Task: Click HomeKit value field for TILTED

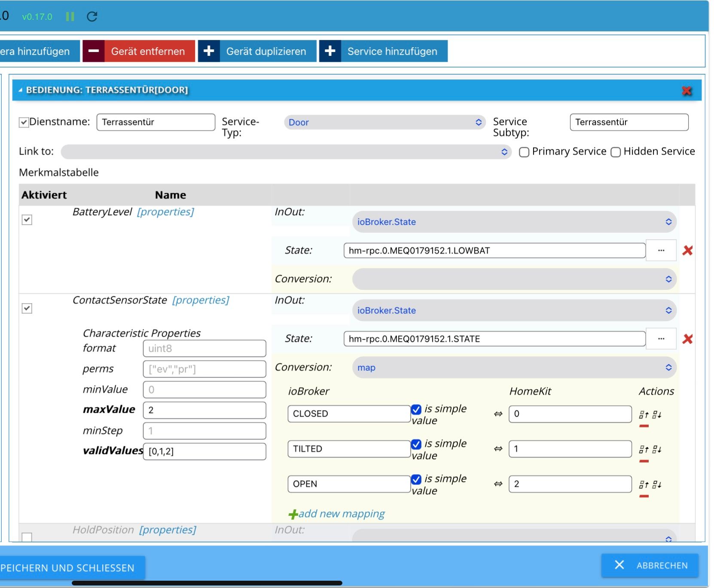Action: pos(570,449)
